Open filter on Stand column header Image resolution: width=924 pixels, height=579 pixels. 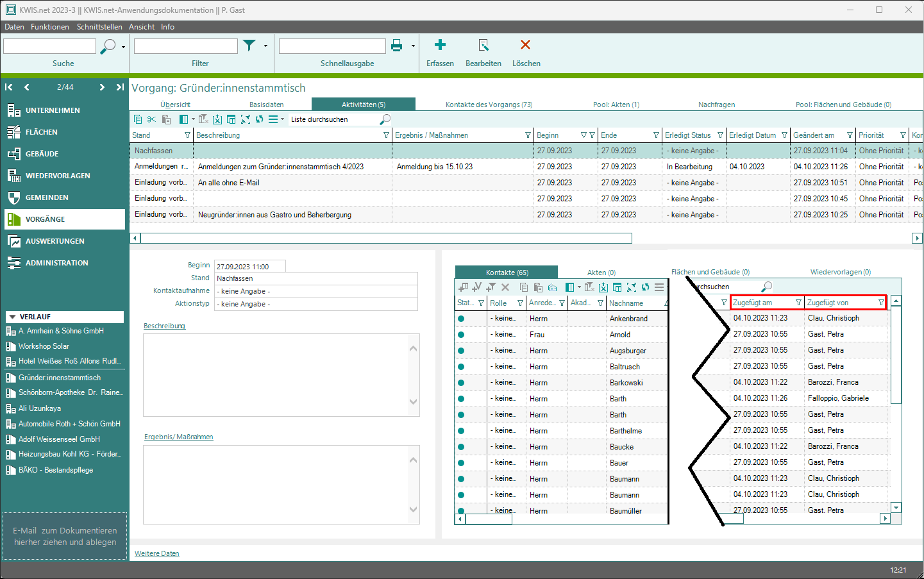(187, 135)
